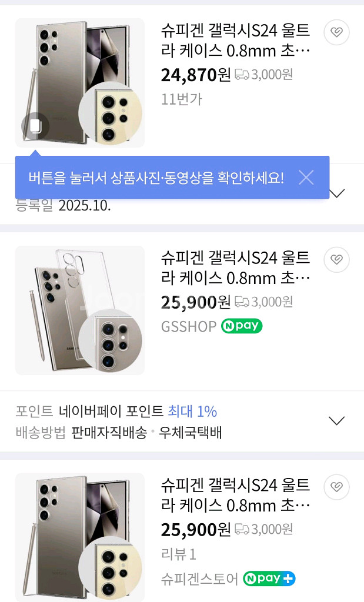Open the GSSHOP product thumbnail with clear case
The image size is (364, 602).
(79, 310)
